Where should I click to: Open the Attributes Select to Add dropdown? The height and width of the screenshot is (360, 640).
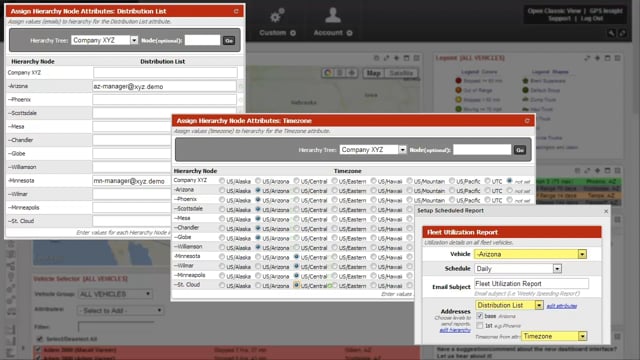[120, 311]
